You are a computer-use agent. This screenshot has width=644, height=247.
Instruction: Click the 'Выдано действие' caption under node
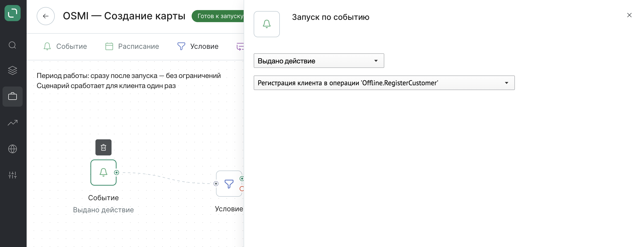click(x=103, y=210)
